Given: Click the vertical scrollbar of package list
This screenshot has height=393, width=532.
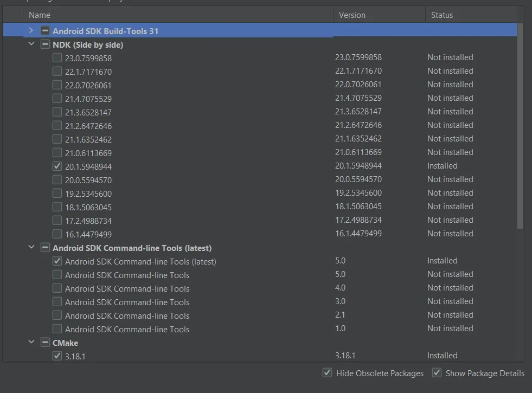Looking at the screenshot, I should pos(520,125).
